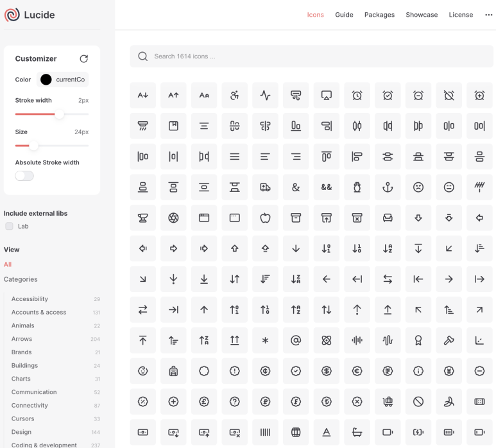Open the three-dot more menu
This screenshot has width=496, height=448.
click(x=489, y=15)
